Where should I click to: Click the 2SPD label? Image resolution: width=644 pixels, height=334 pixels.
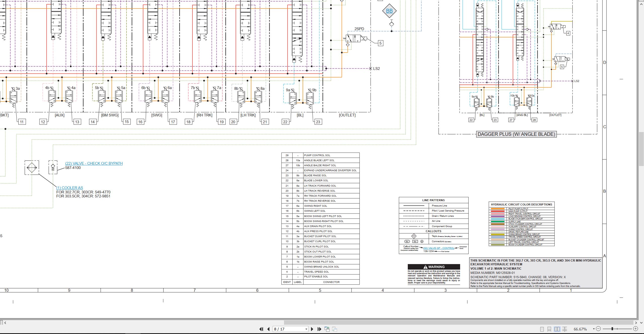tap(359, 29)
